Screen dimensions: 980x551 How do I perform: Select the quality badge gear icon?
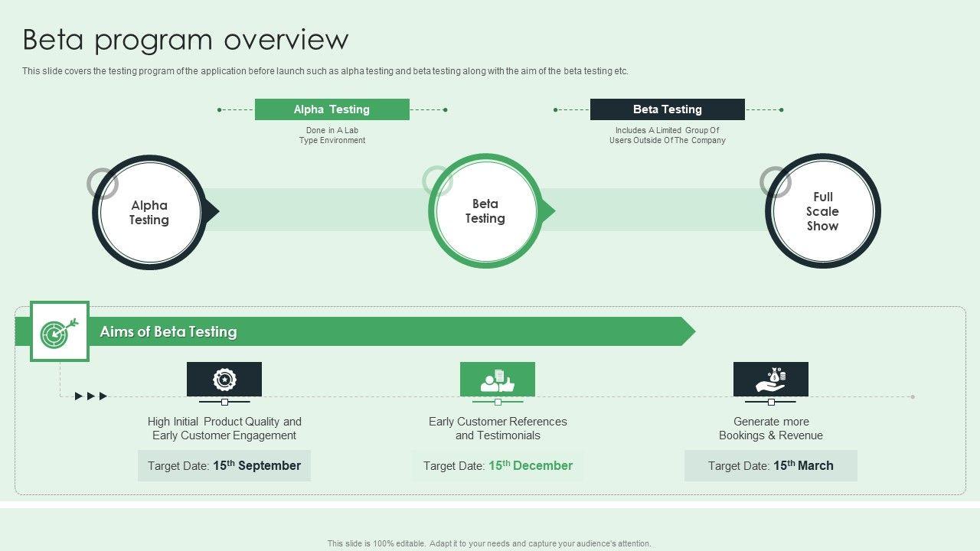pos(224,379)
